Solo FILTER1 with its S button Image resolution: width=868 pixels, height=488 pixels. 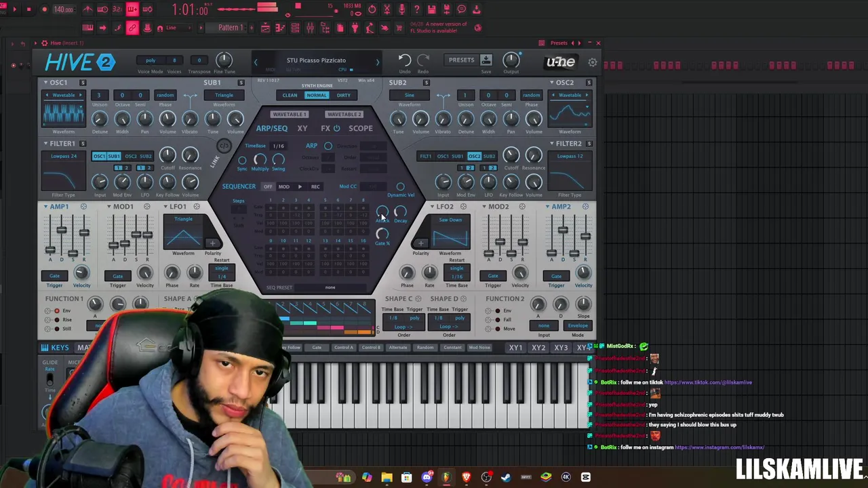pyautogui.click(x=83, y=144)
